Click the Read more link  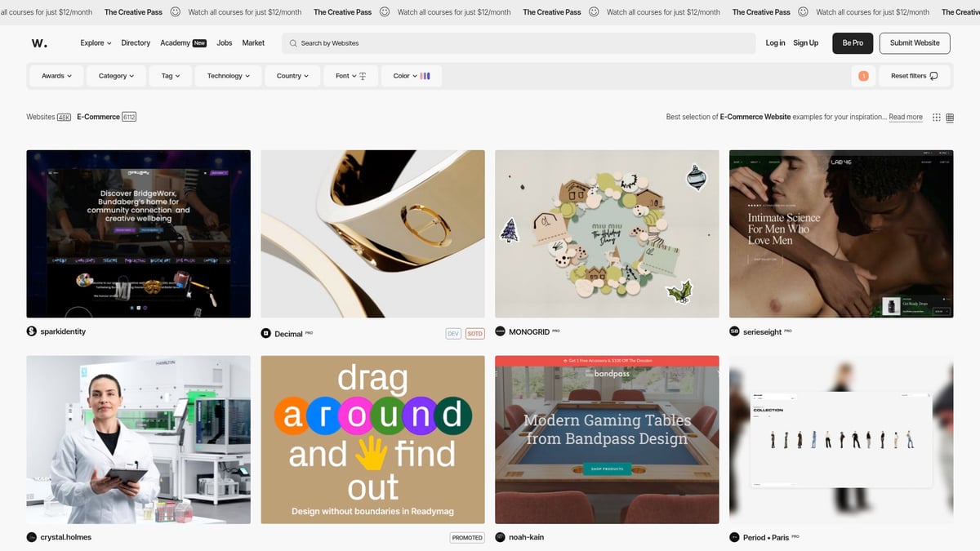pos(905,117)
